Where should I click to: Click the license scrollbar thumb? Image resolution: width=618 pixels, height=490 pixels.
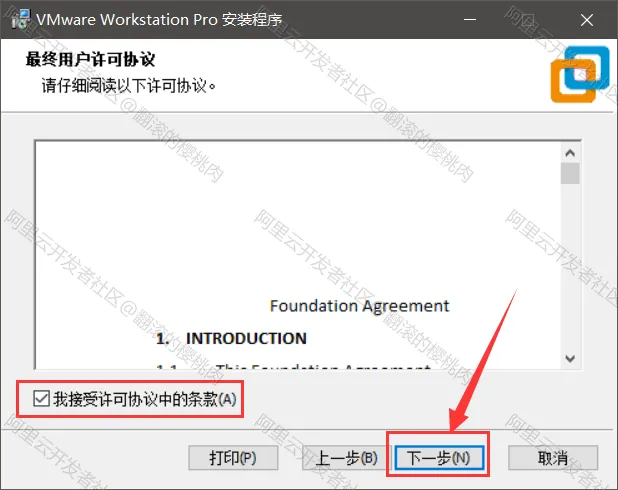tap(570, 173)
